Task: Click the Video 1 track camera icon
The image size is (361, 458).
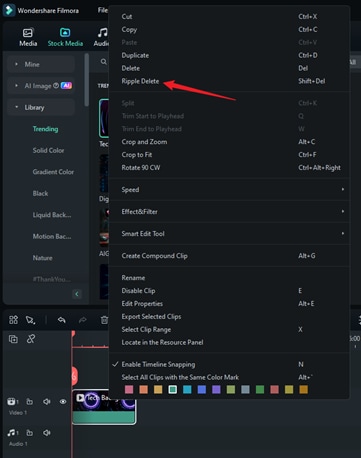Action: (x=12, y=402)
